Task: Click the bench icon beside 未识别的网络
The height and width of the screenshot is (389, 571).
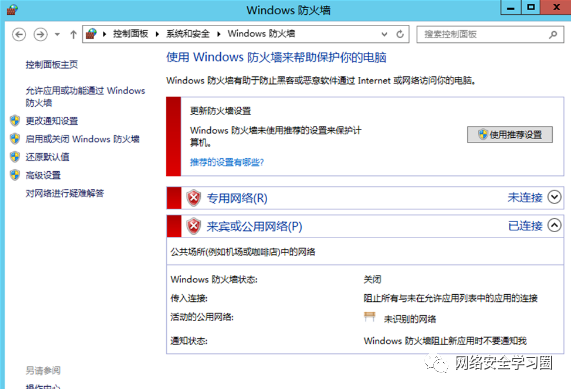Action: [370, 317]
